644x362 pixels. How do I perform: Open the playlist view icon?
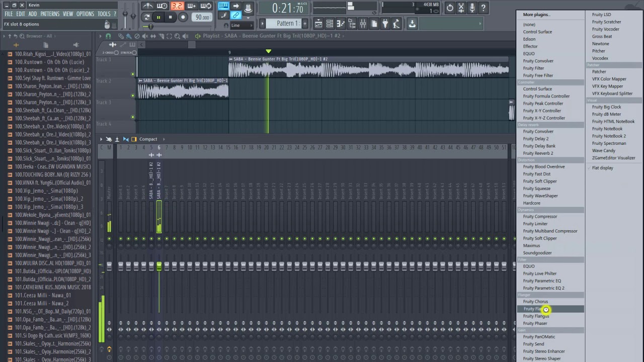318,24
